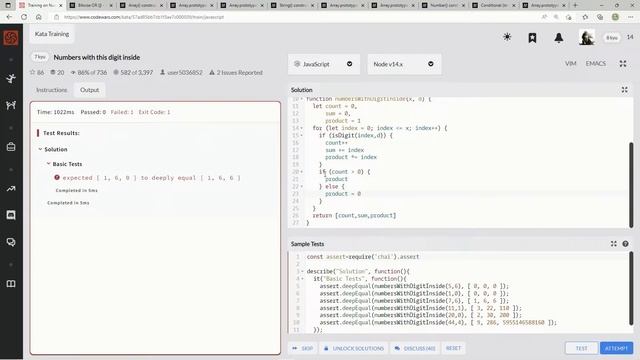Click UNLOCK SOLUTIONS button
640x360 pixels.
(354, 348)
